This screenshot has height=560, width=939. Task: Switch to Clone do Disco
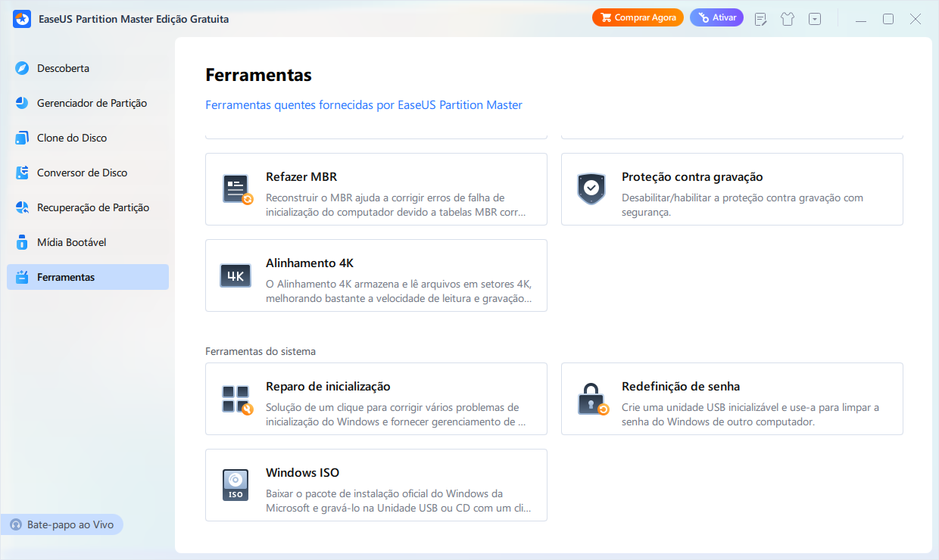coord(88,138)
